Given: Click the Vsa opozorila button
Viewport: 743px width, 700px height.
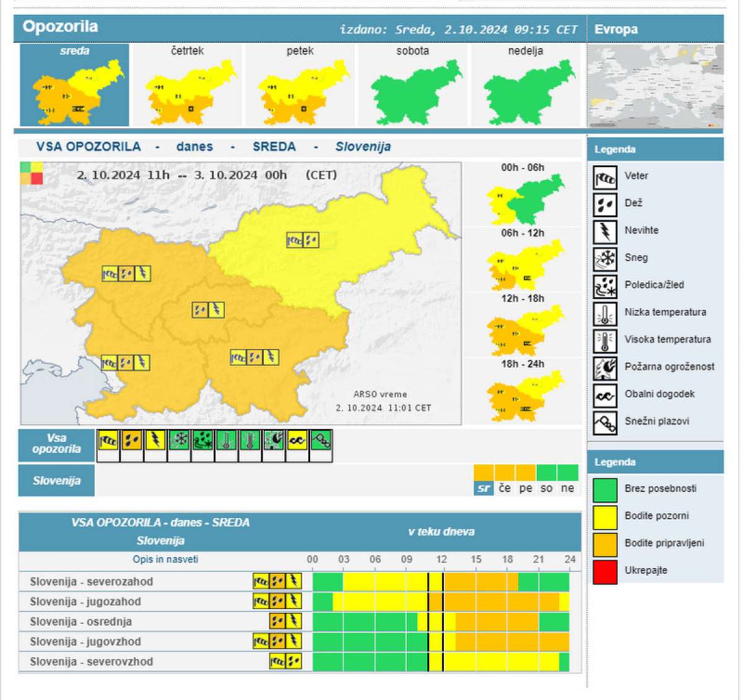Looking at the screenshot, I should click(56, 444).
